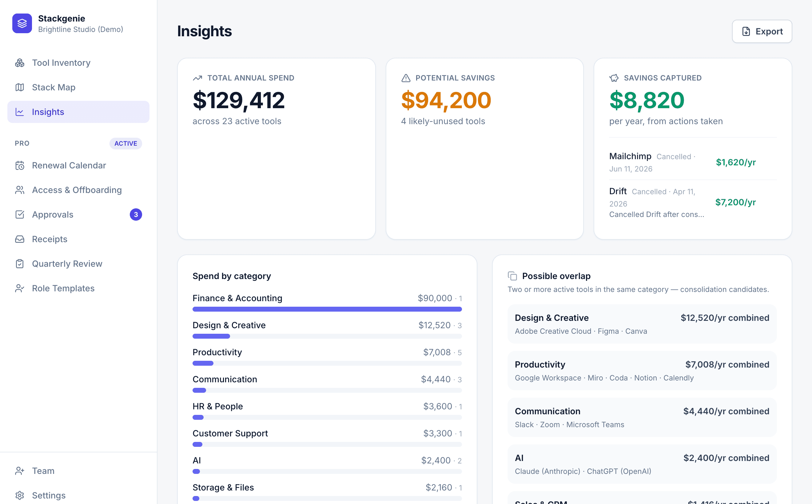Click the ACTIVE Pro badge

(125, 143)
